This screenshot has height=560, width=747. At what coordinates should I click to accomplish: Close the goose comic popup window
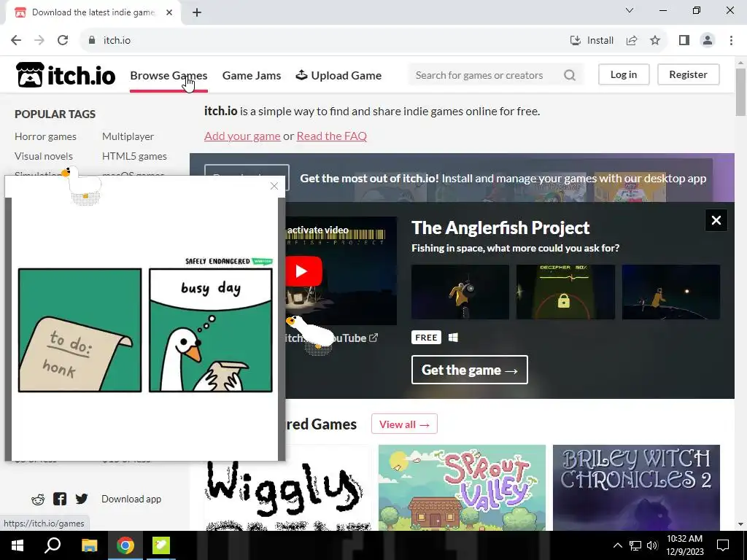274,186
